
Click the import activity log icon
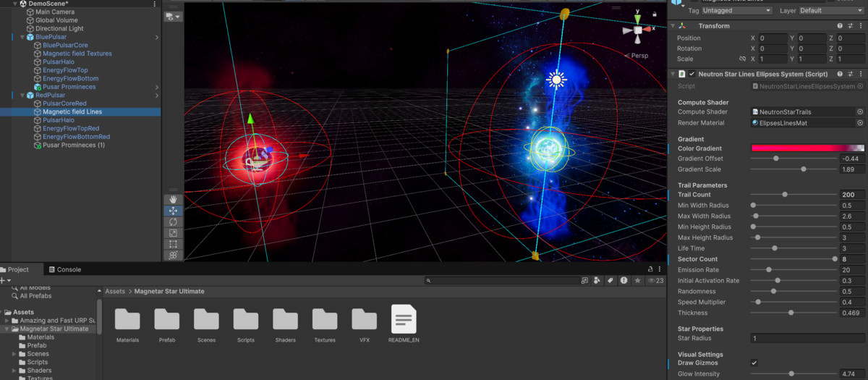[624, 280]
